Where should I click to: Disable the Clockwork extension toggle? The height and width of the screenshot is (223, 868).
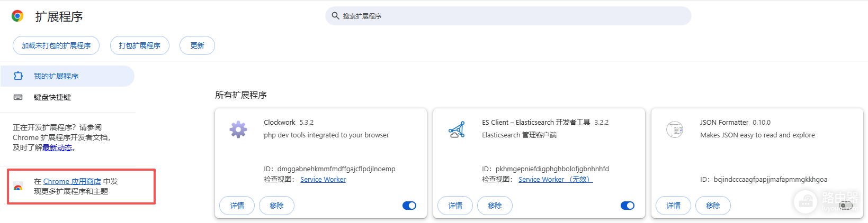[409, 206]
